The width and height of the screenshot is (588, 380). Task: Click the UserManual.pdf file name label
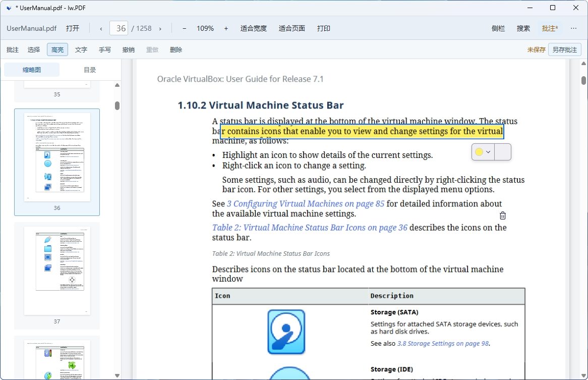pyautogui.click(x=31, y=28)
